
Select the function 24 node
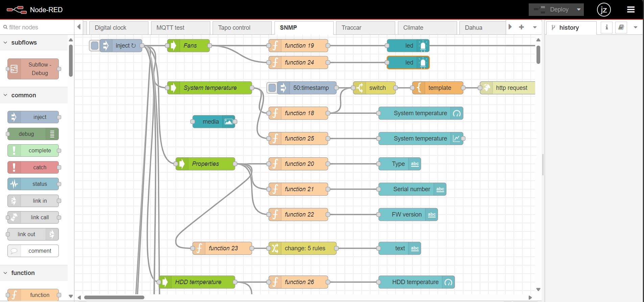[298, 62]
